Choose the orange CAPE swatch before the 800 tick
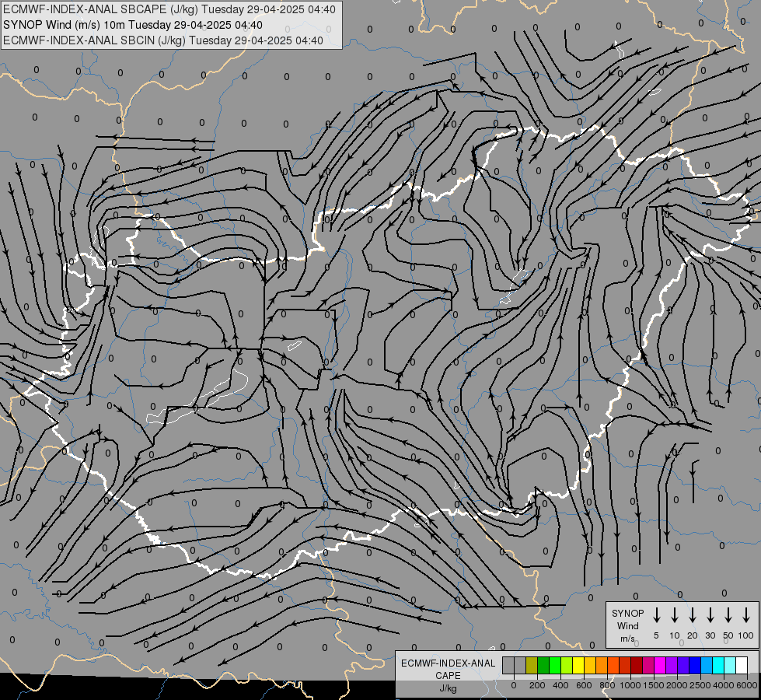This screenshot has width=761, height=700. click(x=602, y=666)
